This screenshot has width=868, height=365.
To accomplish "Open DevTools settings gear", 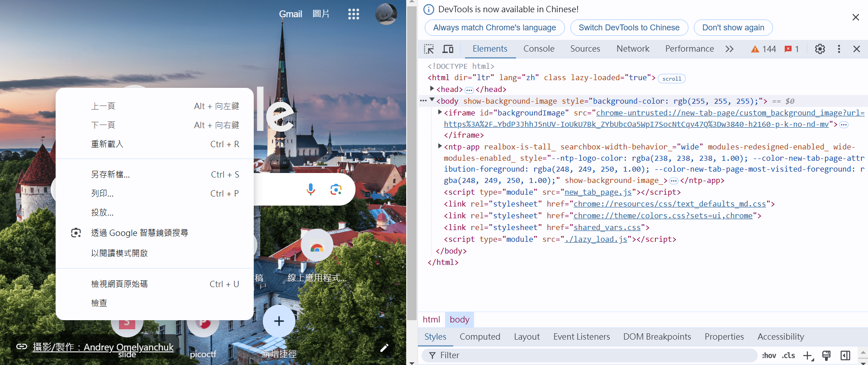I will [x=820, y=49].
